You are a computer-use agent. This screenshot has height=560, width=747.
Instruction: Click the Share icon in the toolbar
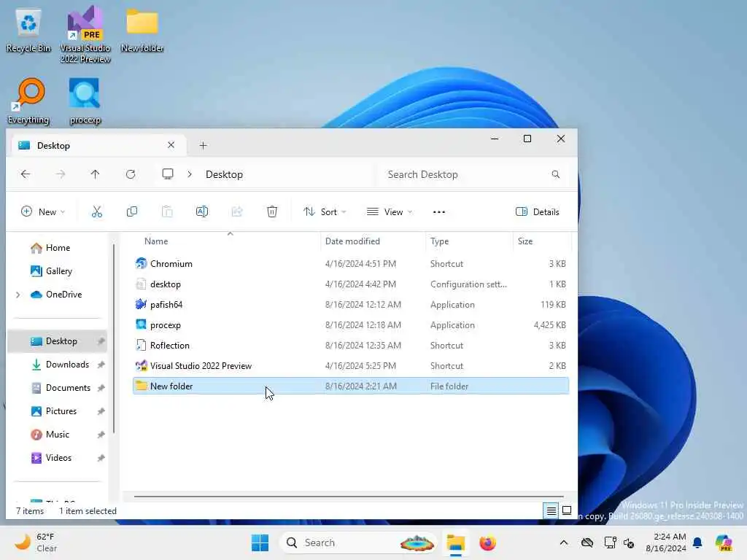(x=237, y=212)
